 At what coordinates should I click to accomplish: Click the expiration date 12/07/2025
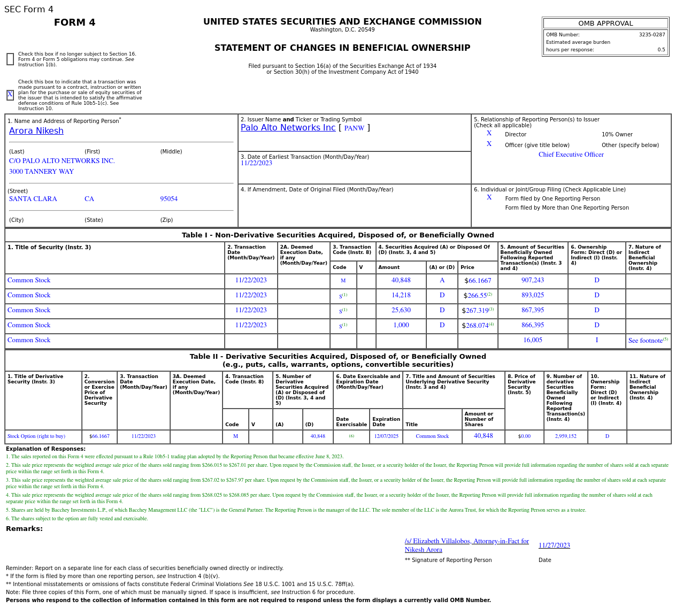point(386,436)
